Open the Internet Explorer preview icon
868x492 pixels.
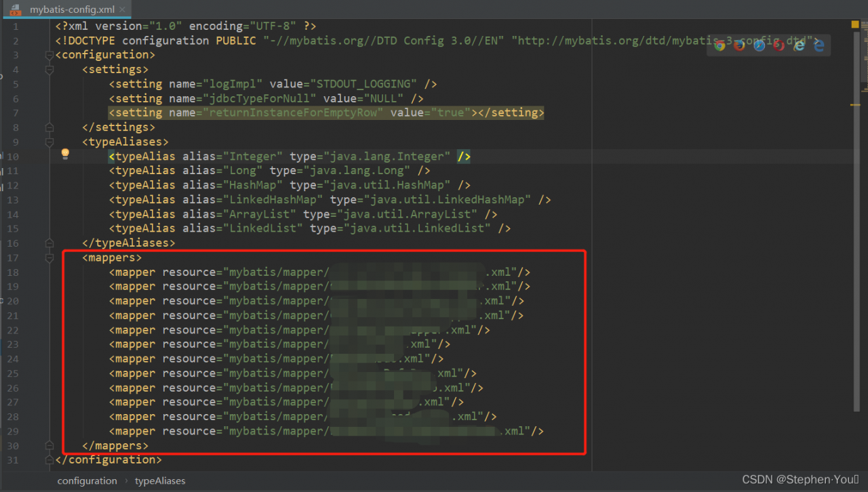[x=798, y=45]
